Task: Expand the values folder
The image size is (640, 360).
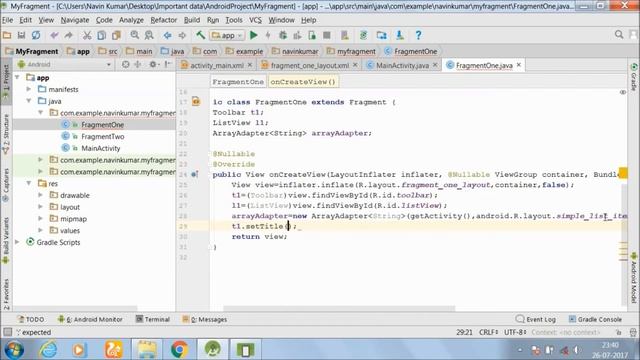Action: 40,230
